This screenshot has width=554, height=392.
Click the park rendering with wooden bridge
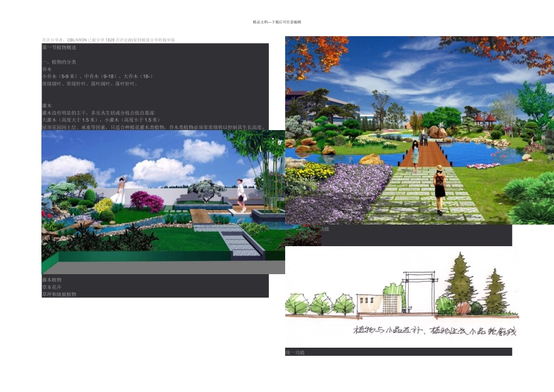pyautogui.click(x=419, y=130)
